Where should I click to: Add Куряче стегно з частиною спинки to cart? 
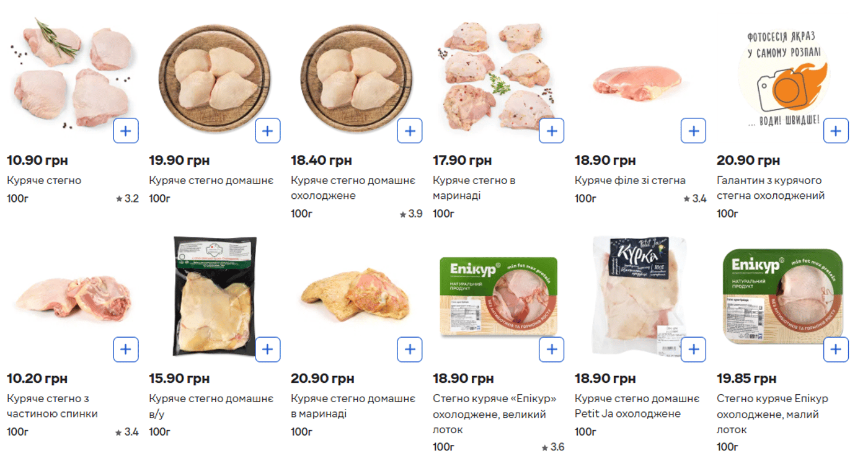coord(126,349)
